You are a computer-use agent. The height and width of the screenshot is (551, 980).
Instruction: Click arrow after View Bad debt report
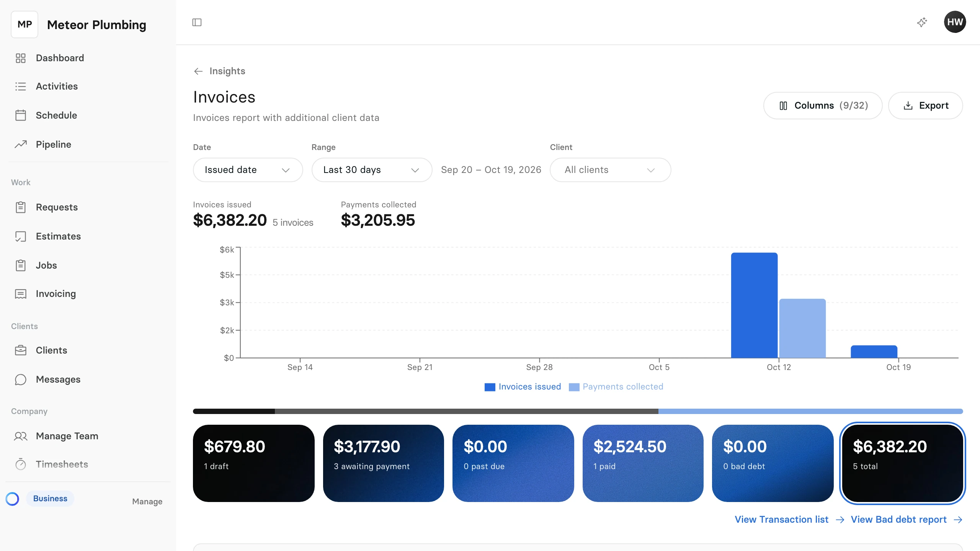tap(958, 520)
